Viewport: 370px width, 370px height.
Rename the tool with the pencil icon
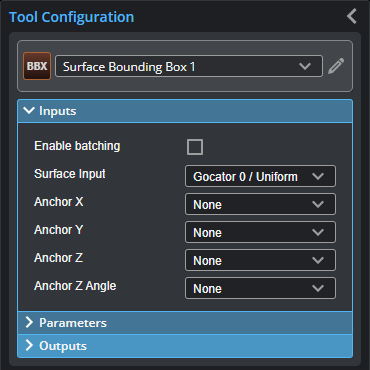(336, 66)
